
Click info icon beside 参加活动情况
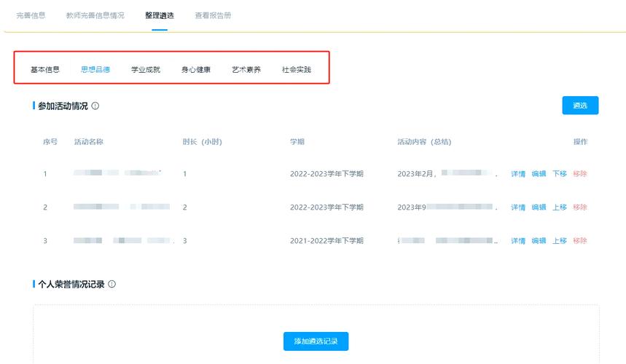[x=95, y=106]
